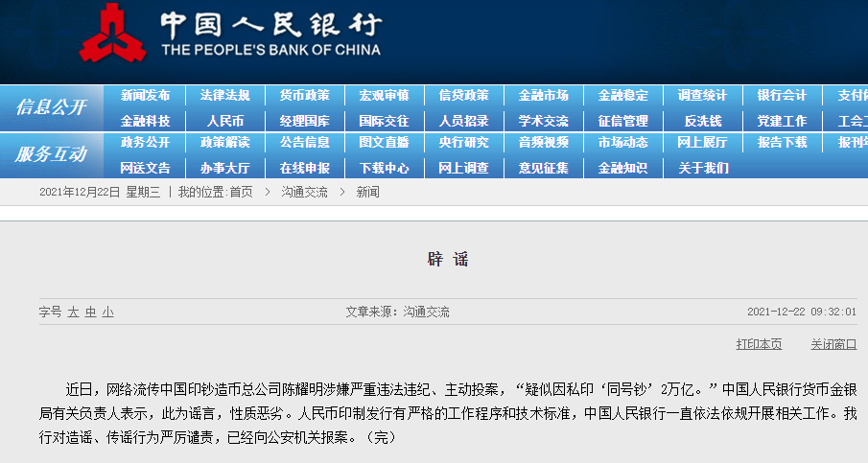Select the 音频视频 menu item

pyautogui.click(x=543, y=143)
